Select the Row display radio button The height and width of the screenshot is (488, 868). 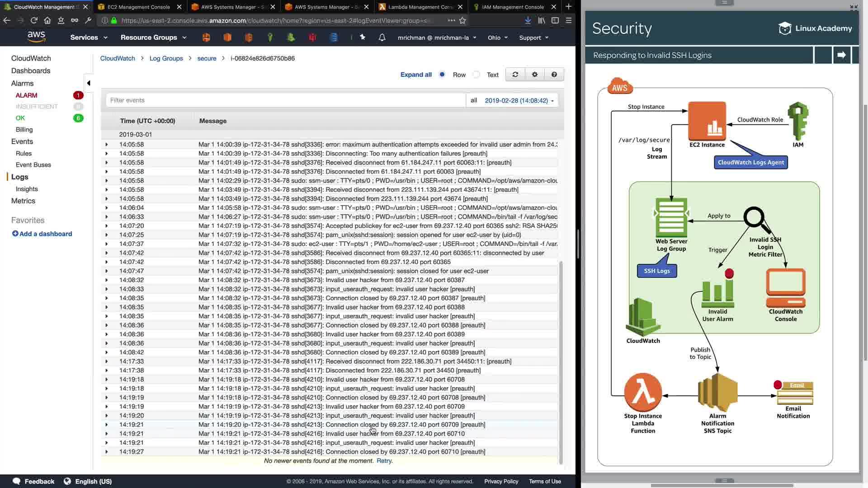click(x=442, y=75)
